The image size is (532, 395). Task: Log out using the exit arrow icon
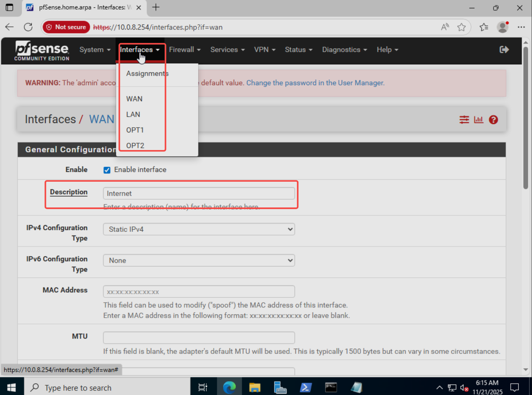click(504, 50)
